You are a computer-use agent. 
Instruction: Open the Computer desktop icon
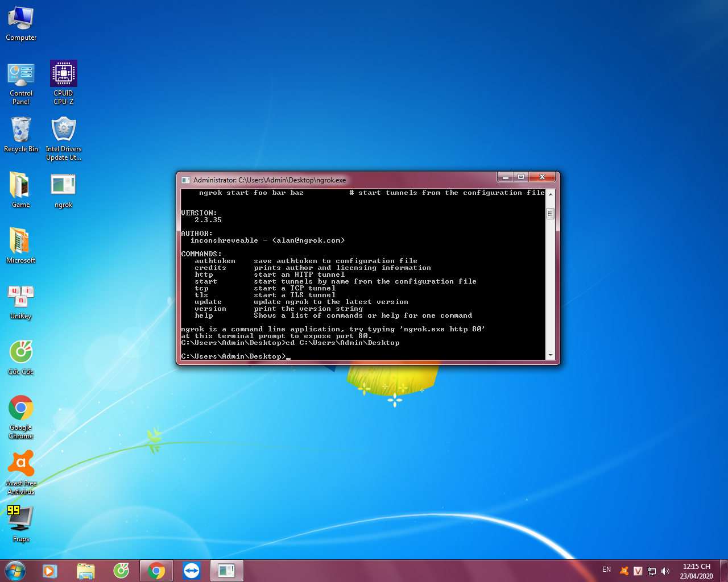(21, 24)
